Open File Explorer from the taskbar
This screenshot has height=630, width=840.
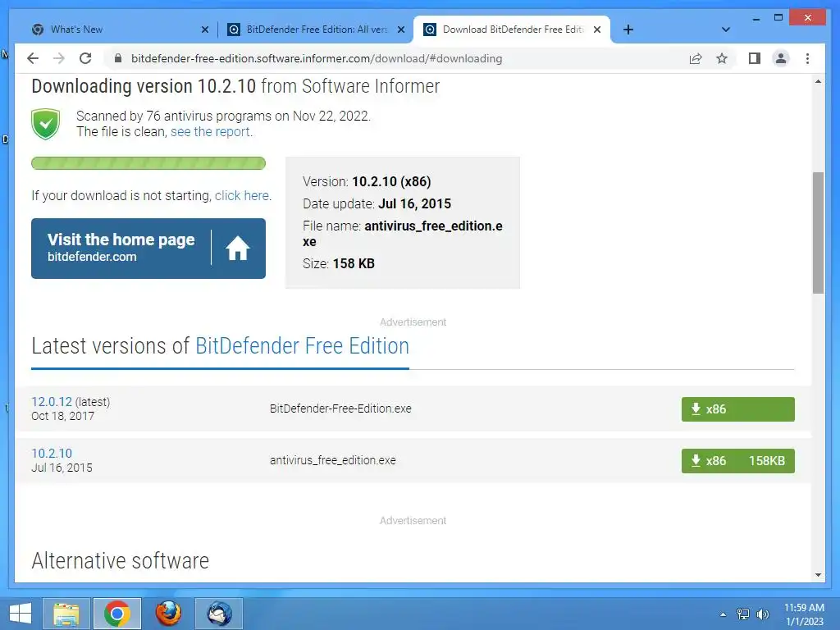(x=66, y=614)
